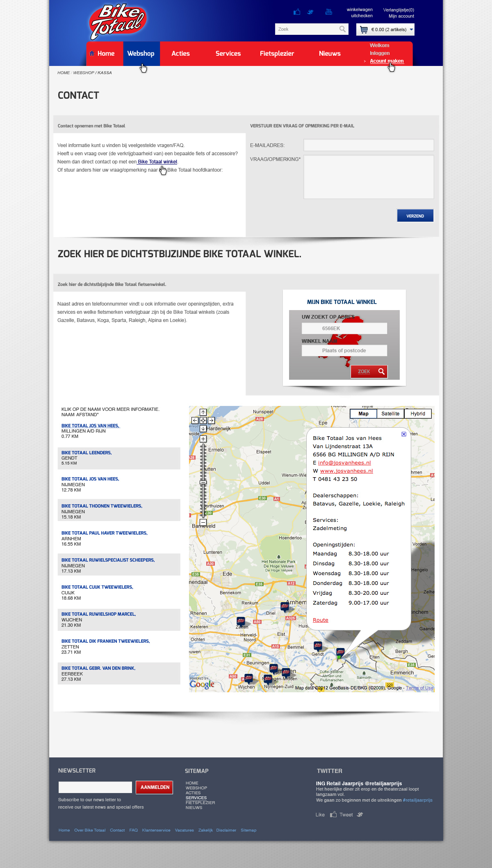The image size is (492, 868).
Task: Open Bike Totaal Gebr. van den Brink listing
Action: 98,668
